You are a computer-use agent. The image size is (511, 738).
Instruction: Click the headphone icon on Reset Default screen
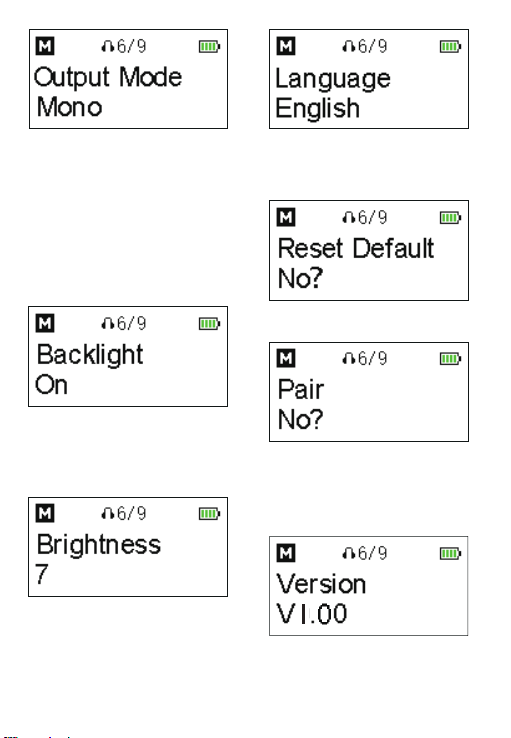348,217
